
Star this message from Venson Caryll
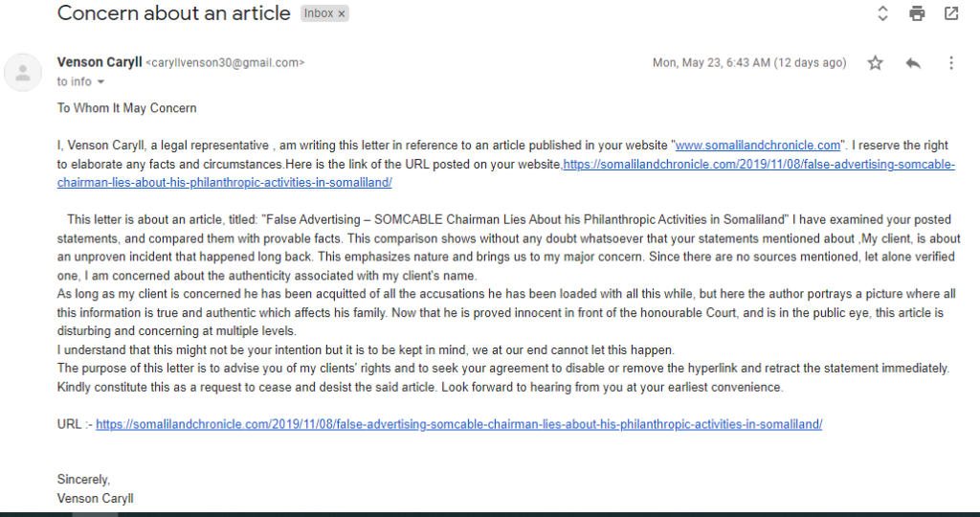[876, 62]
